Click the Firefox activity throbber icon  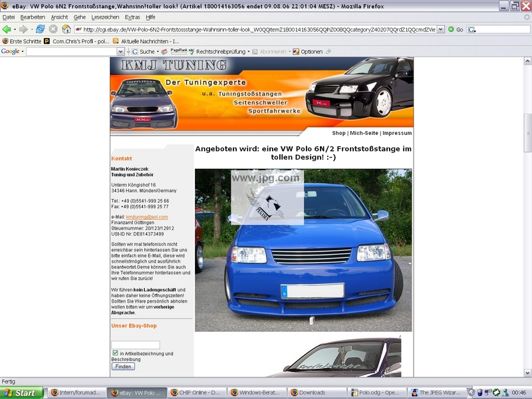coord(527,17)
